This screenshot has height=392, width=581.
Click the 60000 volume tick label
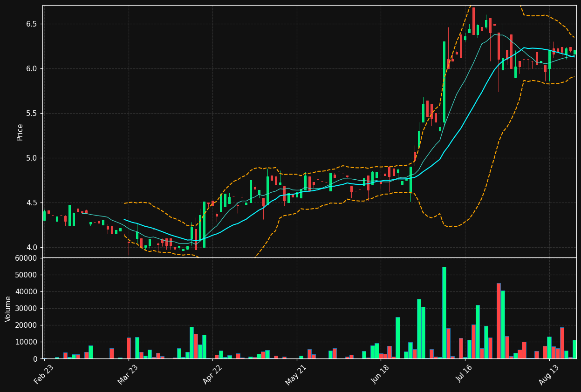(26, 258)
